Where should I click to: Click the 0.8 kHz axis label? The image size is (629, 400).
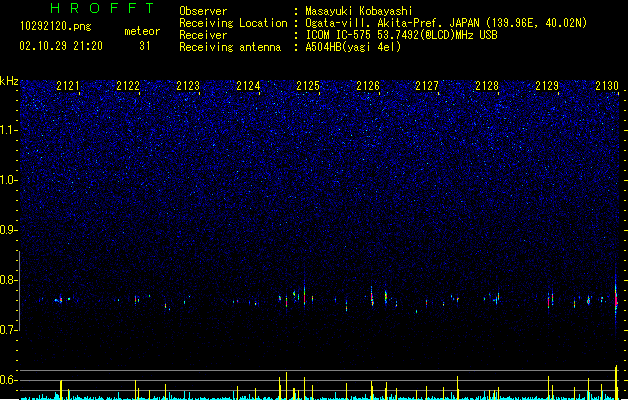click(x=9, y=280)
